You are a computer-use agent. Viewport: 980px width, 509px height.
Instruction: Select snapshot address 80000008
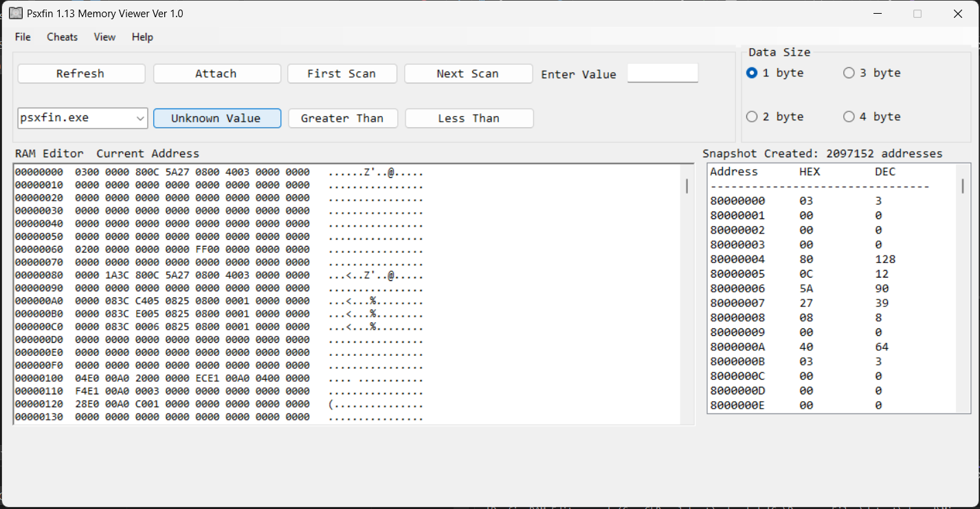tap(737, 318)
